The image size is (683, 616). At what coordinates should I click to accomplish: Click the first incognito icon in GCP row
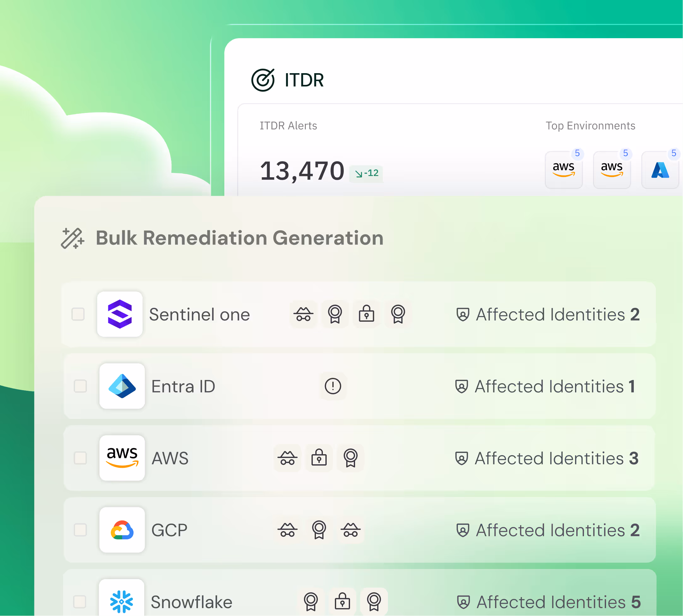coord(288,530)
